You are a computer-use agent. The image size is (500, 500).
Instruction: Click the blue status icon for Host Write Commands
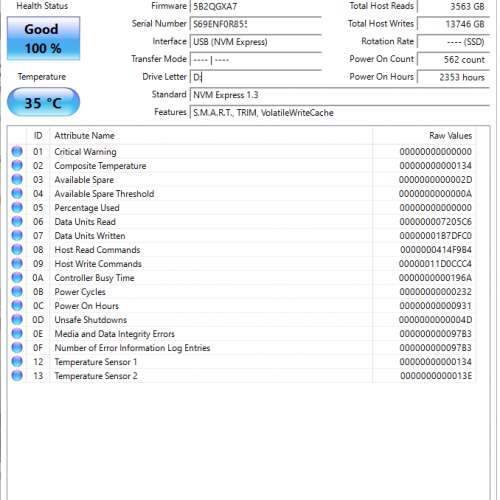pos(17,263)
